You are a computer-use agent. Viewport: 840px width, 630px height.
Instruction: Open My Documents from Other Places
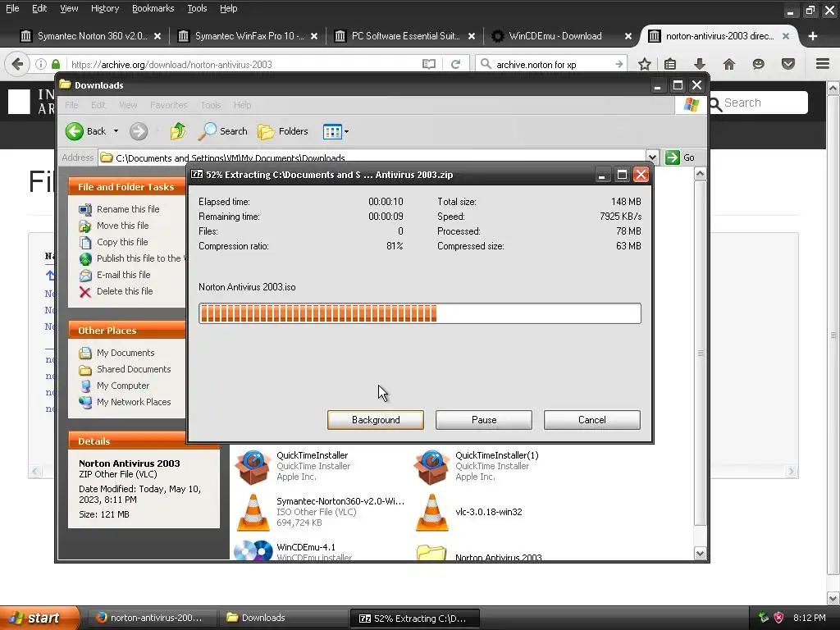click(x=126, y=353)
